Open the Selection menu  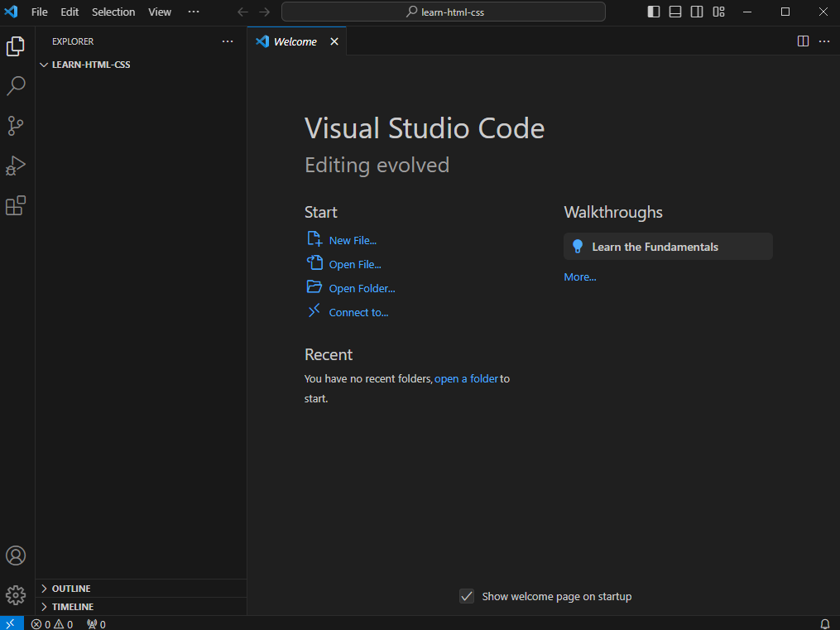(x=113, y=12)
